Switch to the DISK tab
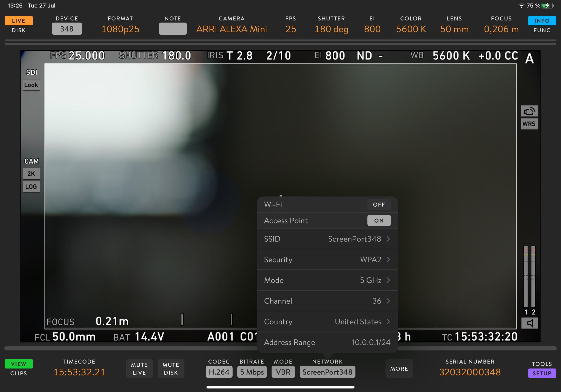The width and height of the screenshot is (561, 392). pyautogui.click(x=19, y=30)
